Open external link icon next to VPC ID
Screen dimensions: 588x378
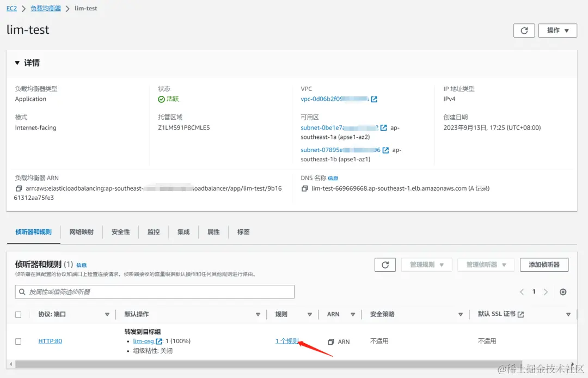[374, 99]
